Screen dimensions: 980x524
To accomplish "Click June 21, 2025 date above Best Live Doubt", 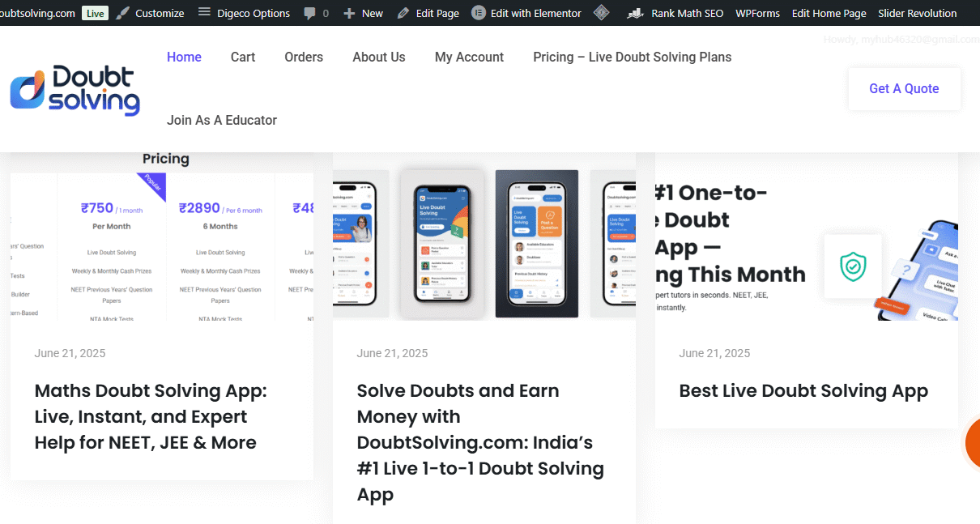I will click(x=714, y=353).
